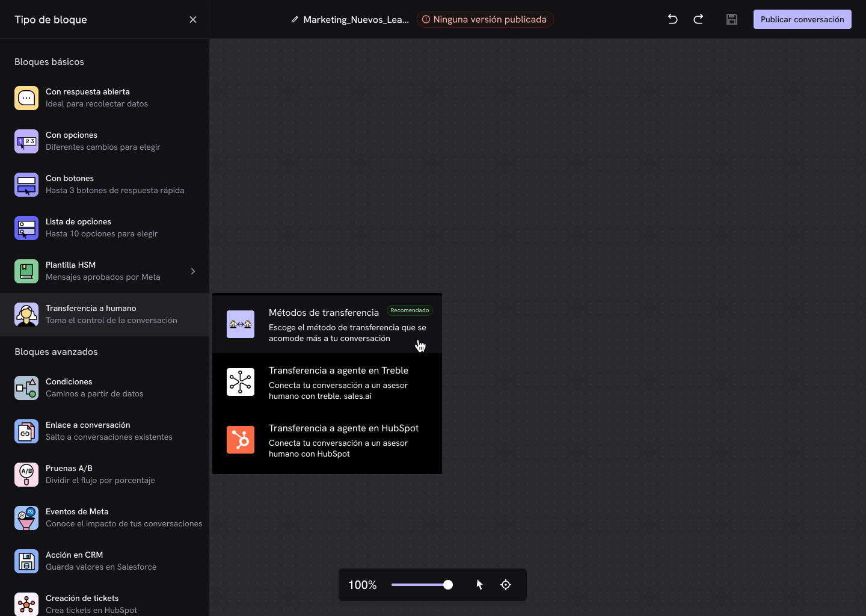Activate the pointer selection tool
866x616 pixels.
(x=479, y=585)
